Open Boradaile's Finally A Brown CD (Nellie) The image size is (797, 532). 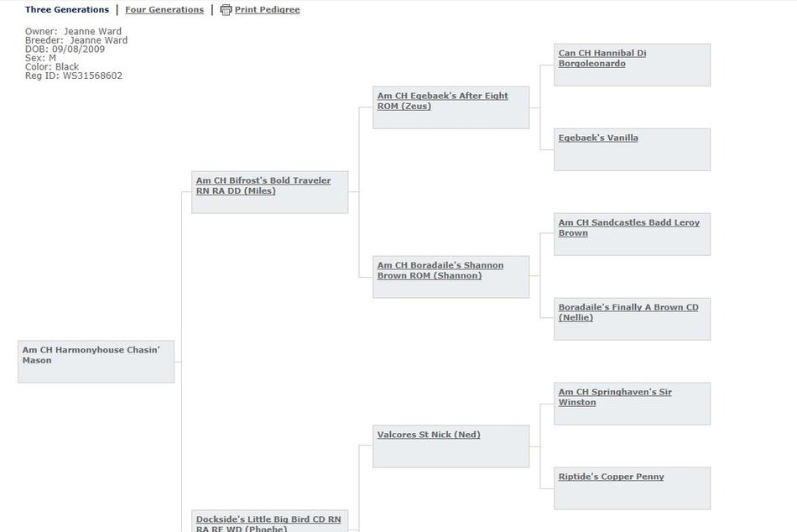click(628, 312)
